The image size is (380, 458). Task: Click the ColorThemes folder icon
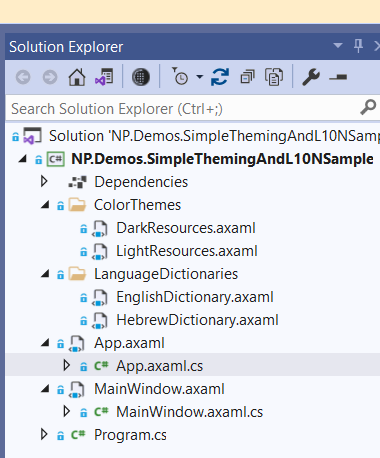(x=77, y=205)
